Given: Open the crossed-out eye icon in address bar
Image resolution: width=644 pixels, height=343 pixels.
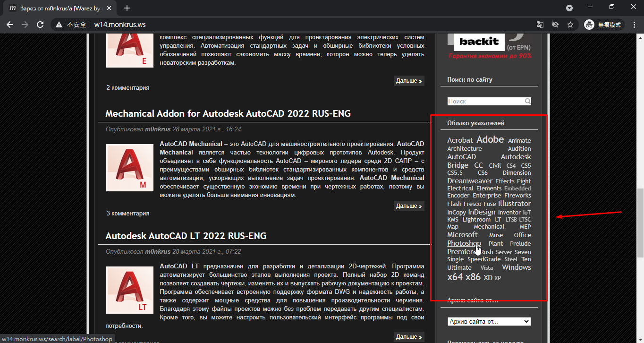Looking at the screenshot, I should (555, 25).
